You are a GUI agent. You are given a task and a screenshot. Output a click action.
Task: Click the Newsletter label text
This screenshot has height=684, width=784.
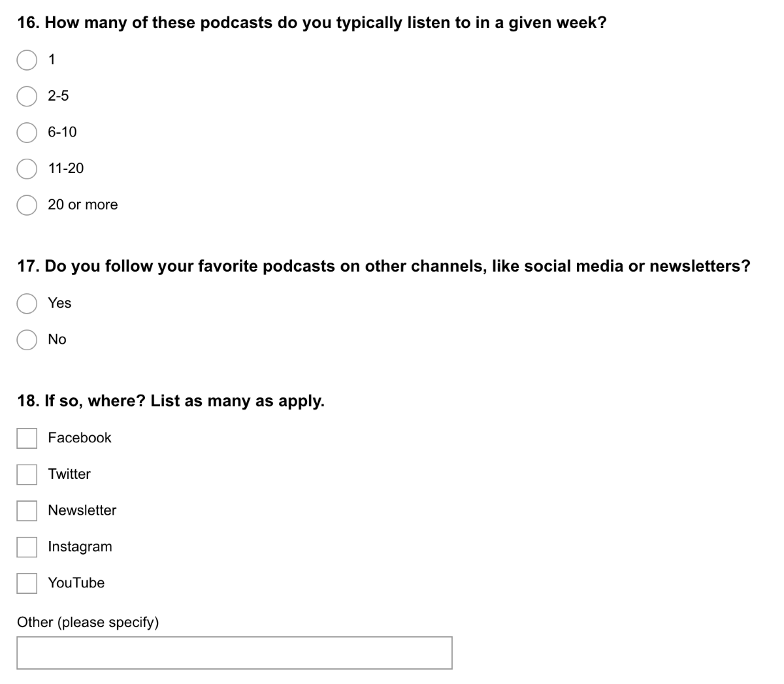(82, 510)
